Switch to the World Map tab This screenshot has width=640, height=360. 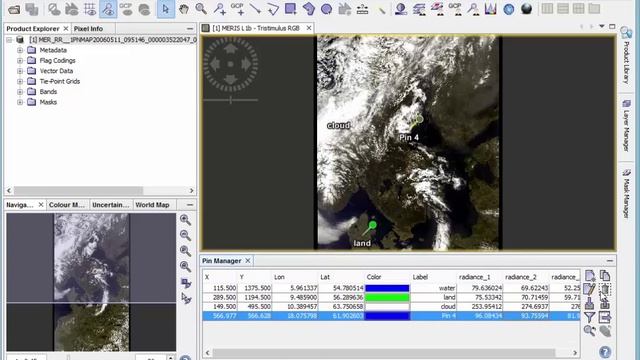click(152, 204)
